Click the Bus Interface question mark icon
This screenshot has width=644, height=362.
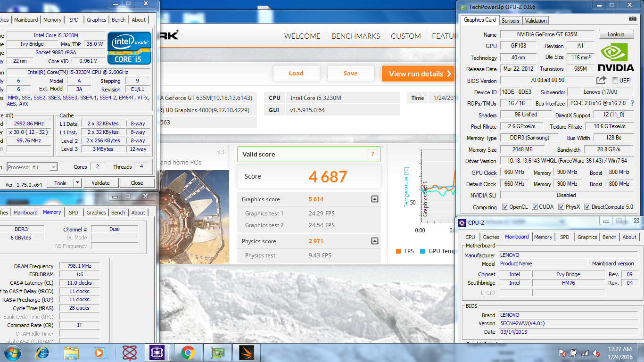coord(632,103)
